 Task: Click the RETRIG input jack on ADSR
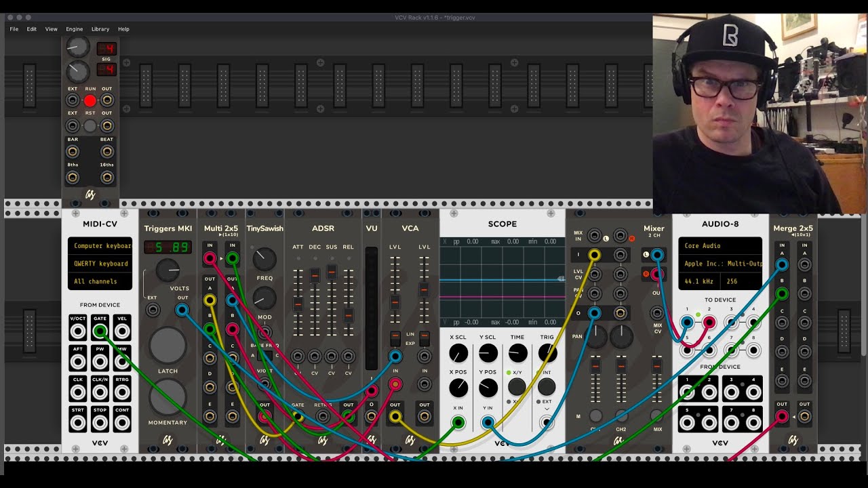click(x=323, y=416)
